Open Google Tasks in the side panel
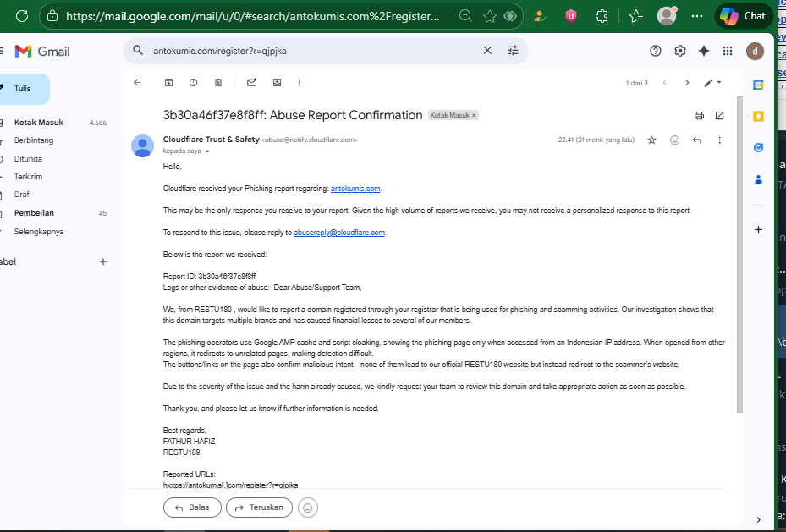This screenshot has width=786, height=532. [x=758, y=147]
